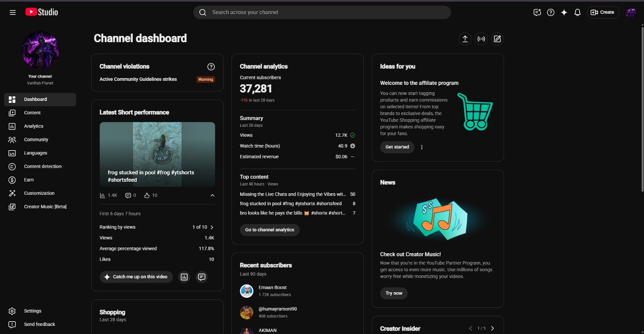The width and height of the screenshot is (644, 334).
Task: Open top content 'bro looks like he pays the bills'
Action: pyautogui.click(x=293, y=213)
